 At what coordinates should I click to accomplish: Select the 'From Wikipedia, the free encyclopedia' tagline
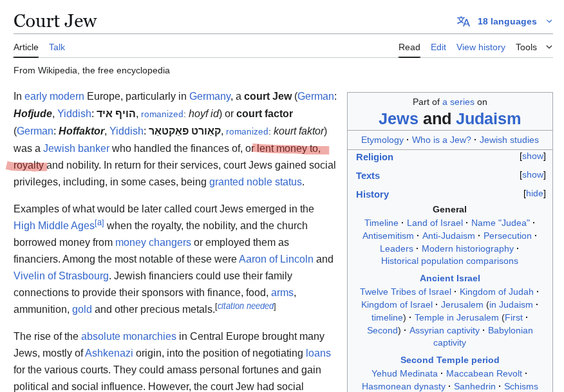pos(91,70)
